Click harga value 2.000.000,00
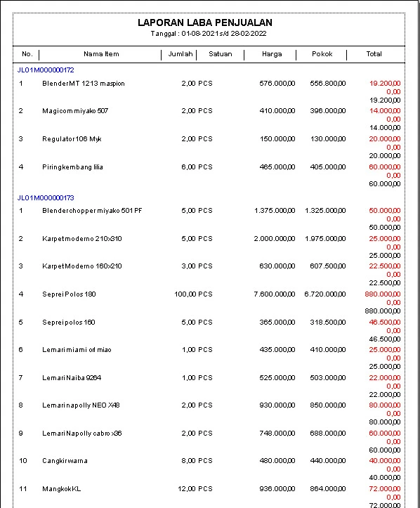Image resolution: width=420 pixels, height=508 pixels. tap(275, 239)
